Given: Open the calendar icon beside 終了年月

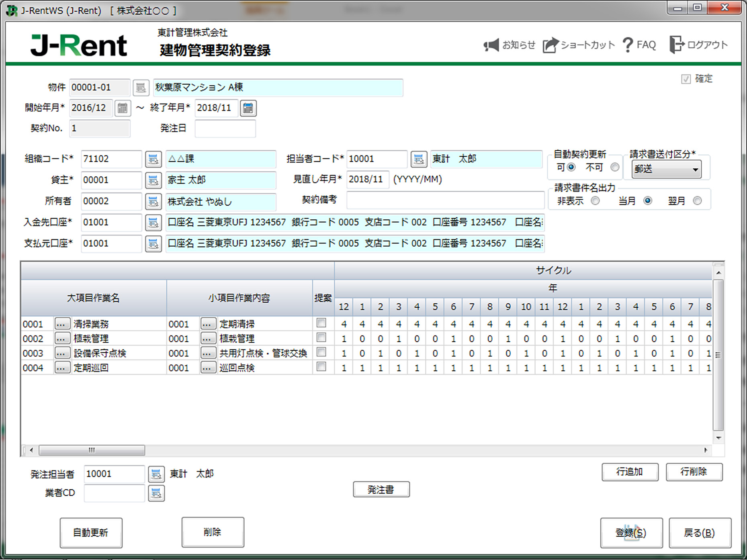Looking at the screenshot, I should click(248, 108).
